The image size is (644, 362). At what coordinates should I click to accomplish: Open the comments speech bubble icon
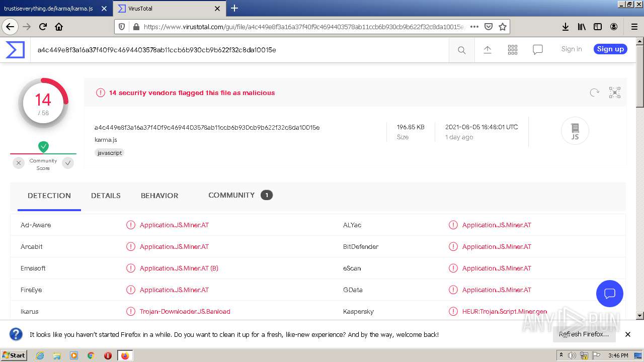click(x=538, y=49)
